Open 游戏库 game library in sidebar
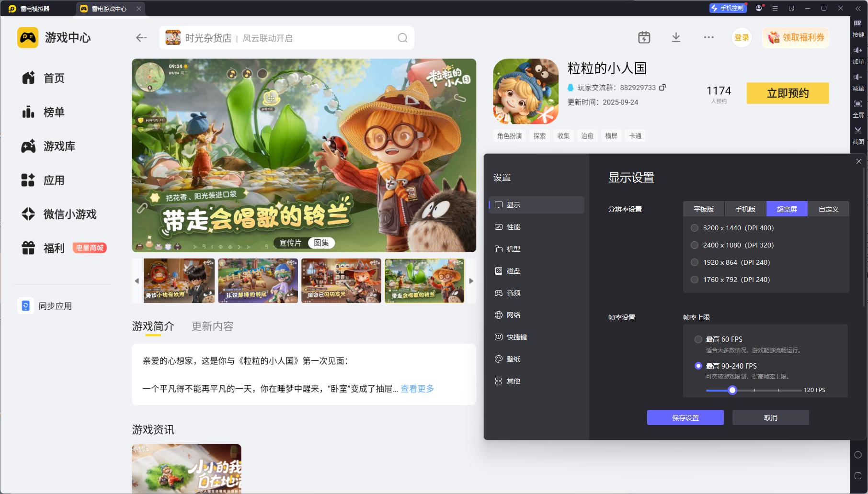Screen dimensions: 868x494 click(x=48, y=146)
